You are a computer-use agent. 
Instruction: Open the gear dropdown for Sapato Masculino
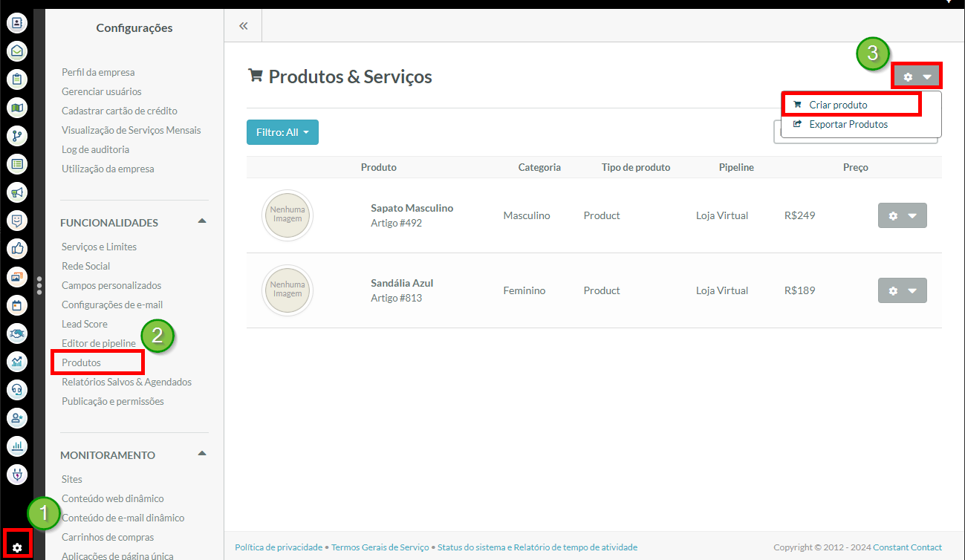(902, 215)
